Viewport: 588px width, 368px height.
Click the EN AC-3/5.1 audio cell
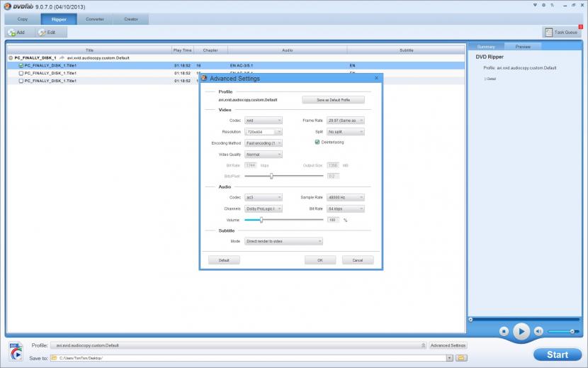point(242,66)
